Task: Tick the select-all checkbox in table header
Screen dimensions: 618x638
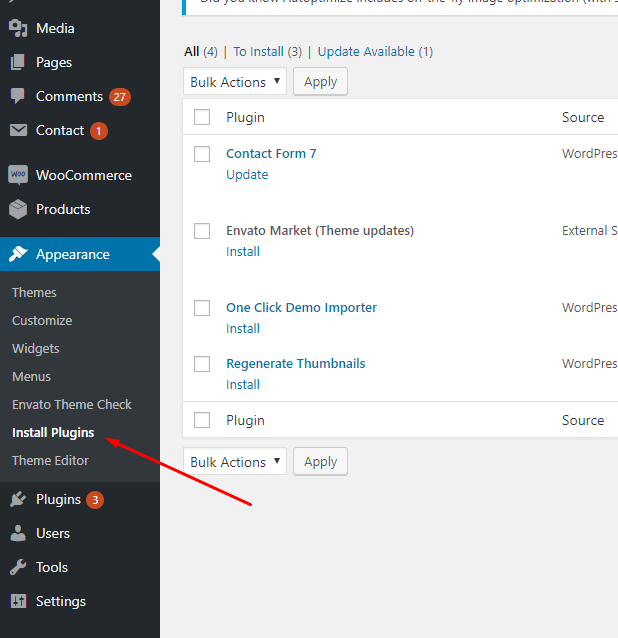Action: click(202, 117)
